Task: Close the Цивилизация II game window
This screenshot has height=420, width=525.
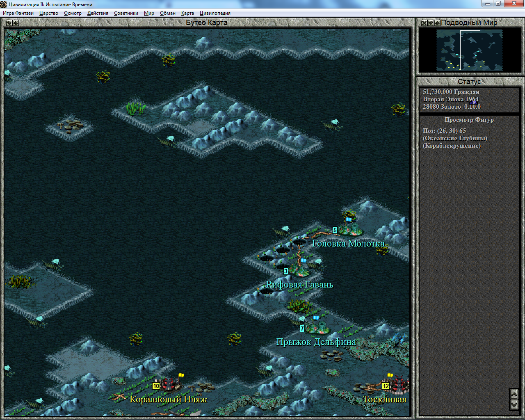Action: coord(514,4)
